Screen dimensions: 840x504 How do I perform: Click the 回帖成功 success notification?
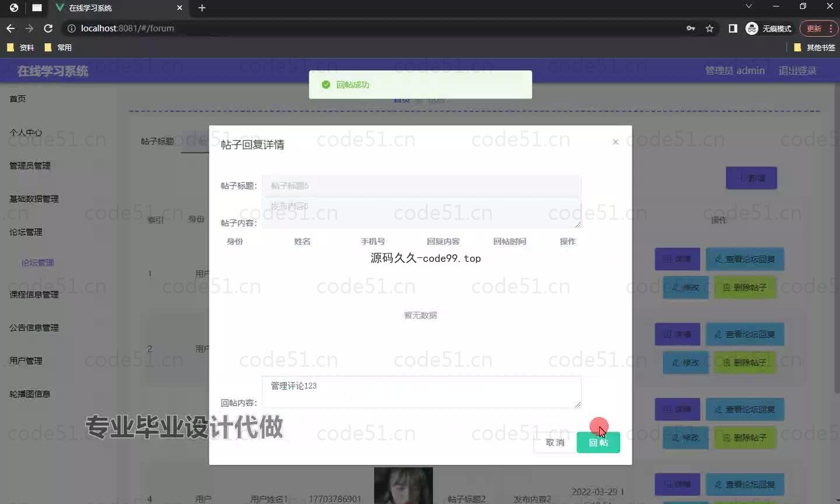(x=420, y=85)
